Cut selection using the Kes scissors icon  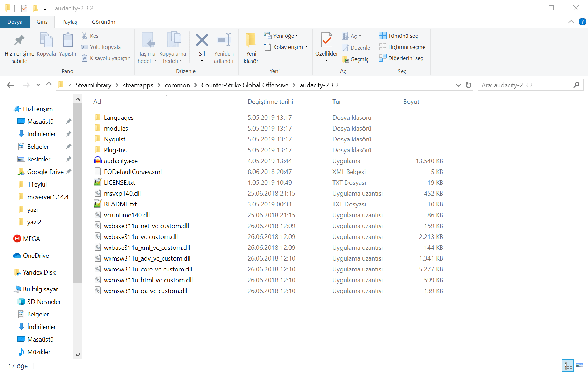(x=84, y=35)
